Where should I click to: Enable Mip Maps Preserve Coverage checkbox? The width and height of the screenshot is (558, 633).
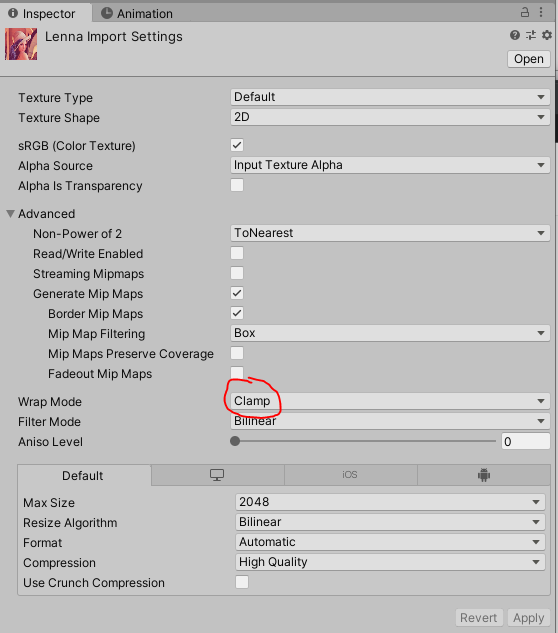(237, 353)
